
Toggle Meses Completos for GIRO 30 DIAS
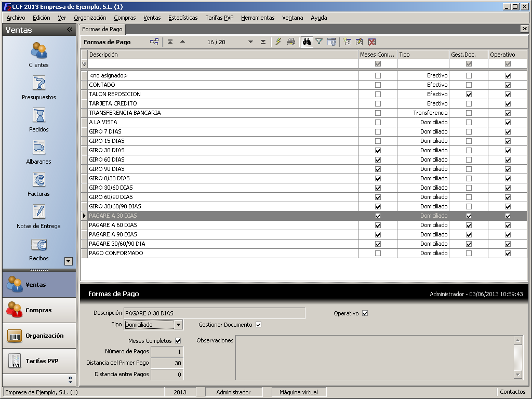(378, 150)
